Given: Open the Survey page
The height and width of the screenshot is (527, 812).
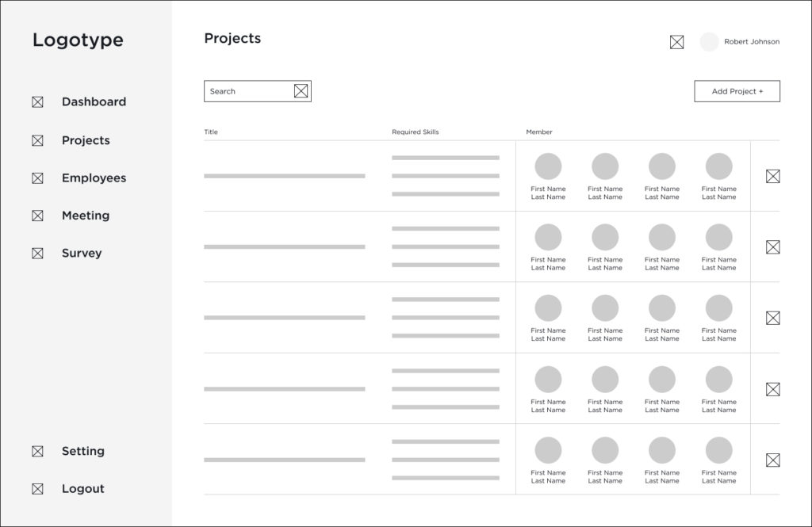Looking at the screenshot, I should pyautogui.click(x=82, y=254).
